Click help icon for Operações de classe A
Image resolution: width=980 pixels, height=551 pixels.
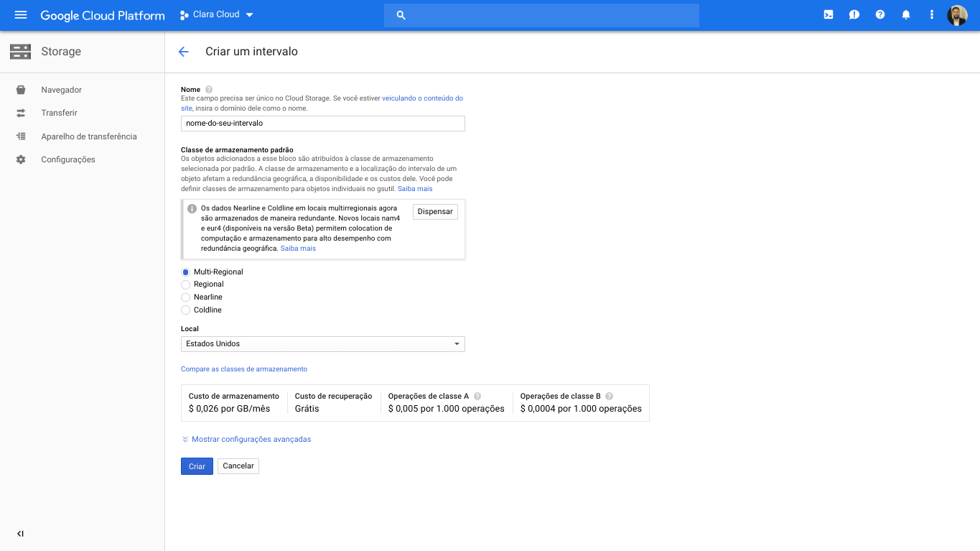click(x=477, y=397)
